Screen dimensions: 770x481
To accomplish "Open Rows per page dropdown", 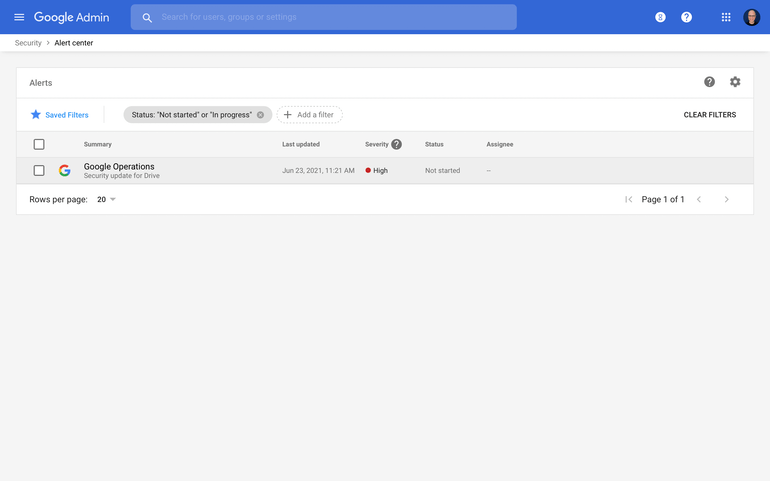I will [x=107, y=199].
